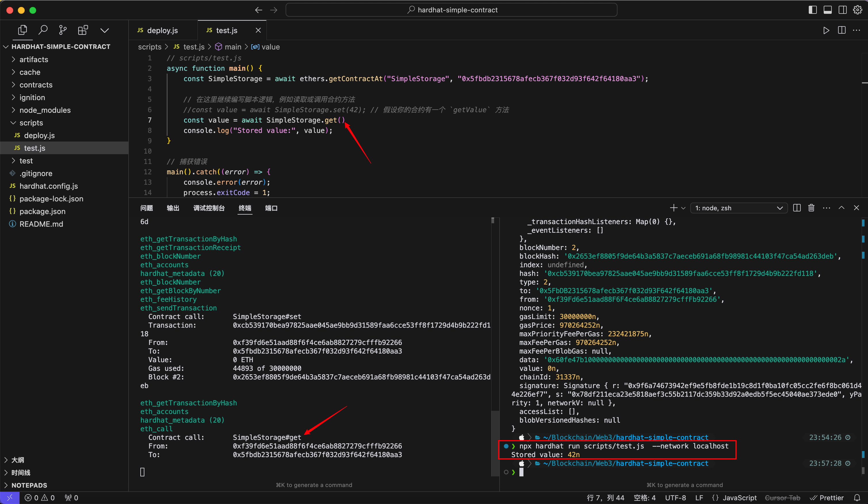Viewport: 868px width, 504px height.
Task: Expand the contracts folder
Action: [36, 85]
